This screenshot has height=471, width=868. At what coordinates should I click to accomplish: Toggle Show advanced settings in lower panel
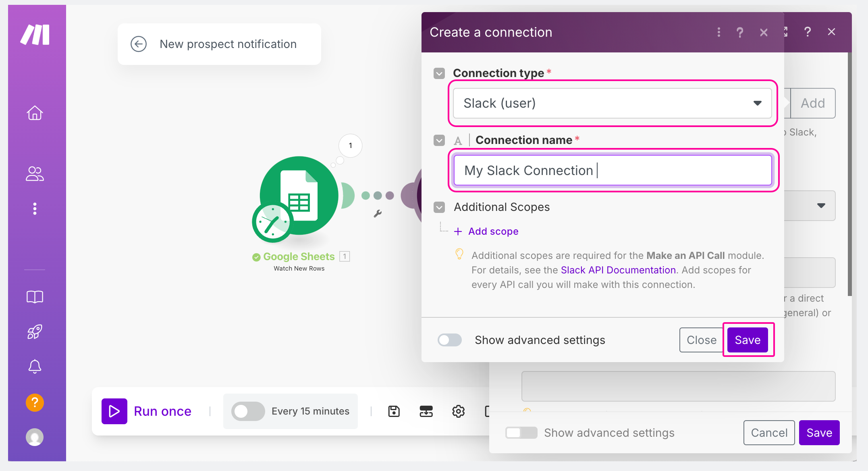(521, 433)
